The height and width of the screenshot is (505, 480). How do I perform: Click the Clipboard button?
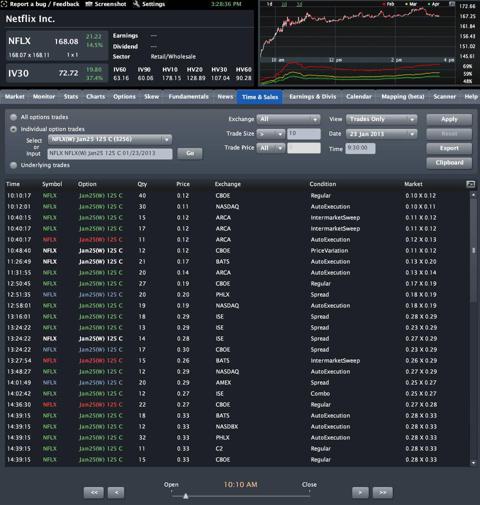(x=449, y=163)
